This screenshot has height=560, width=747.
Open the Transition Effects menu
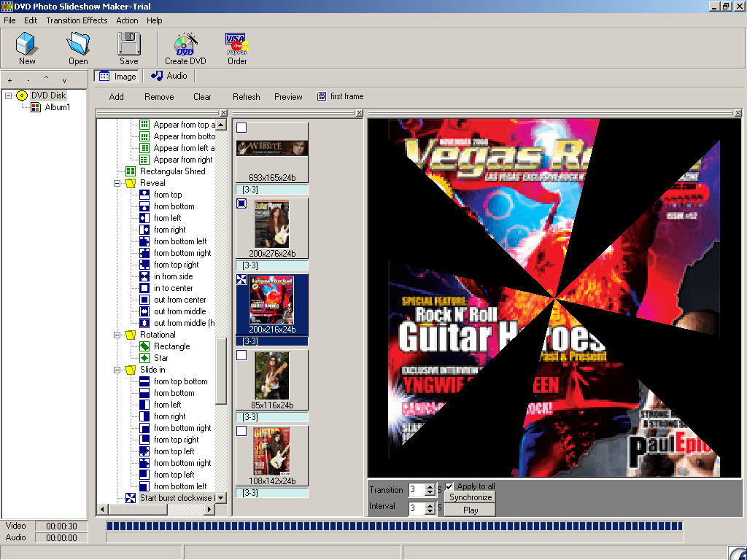coord(77,20)
